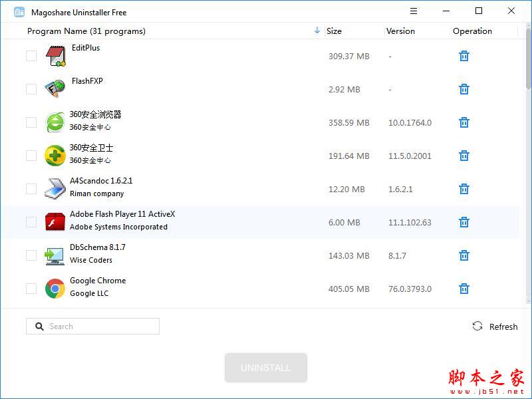Click the A4Scandoc 1.6.2.1 name
The height and width of the screenshot is (399, 532).
[x=101, y=181]
